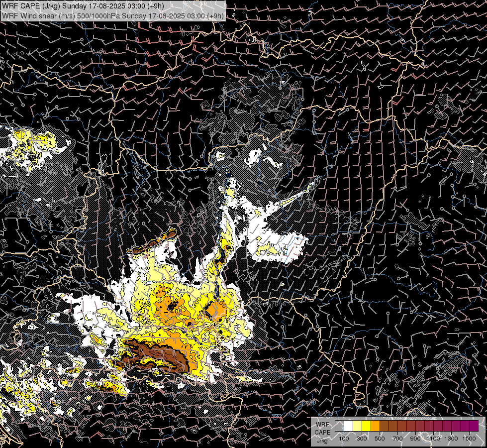Click the magenta legend swatch at 1500
The image size is (487, 448).
click(474, 426)
